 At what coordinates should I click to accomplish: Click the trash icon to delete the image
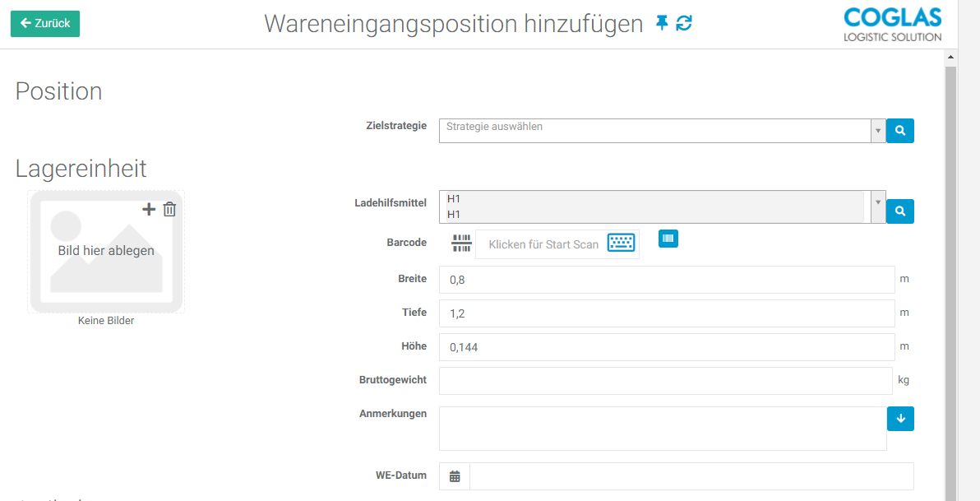(169, 209)
